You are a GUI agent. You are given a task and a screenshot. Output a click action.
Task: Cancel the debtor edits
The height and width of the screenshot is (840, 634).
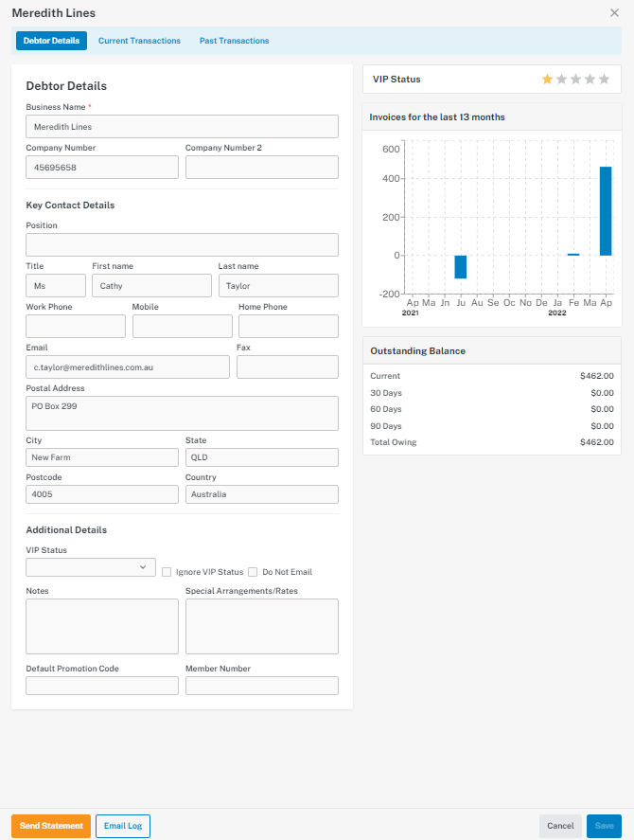pos(560,826)
